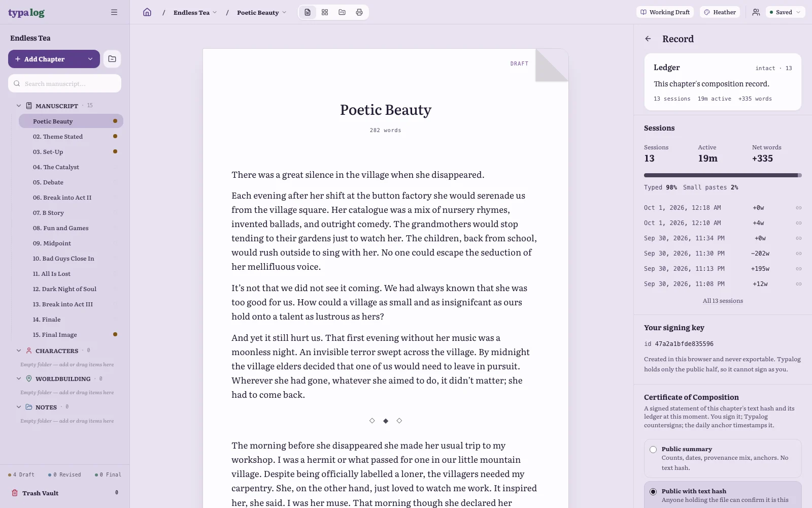The image size is (812, 508).
Task: Switch to grid corkboard view icon
Action: [325, 12]
